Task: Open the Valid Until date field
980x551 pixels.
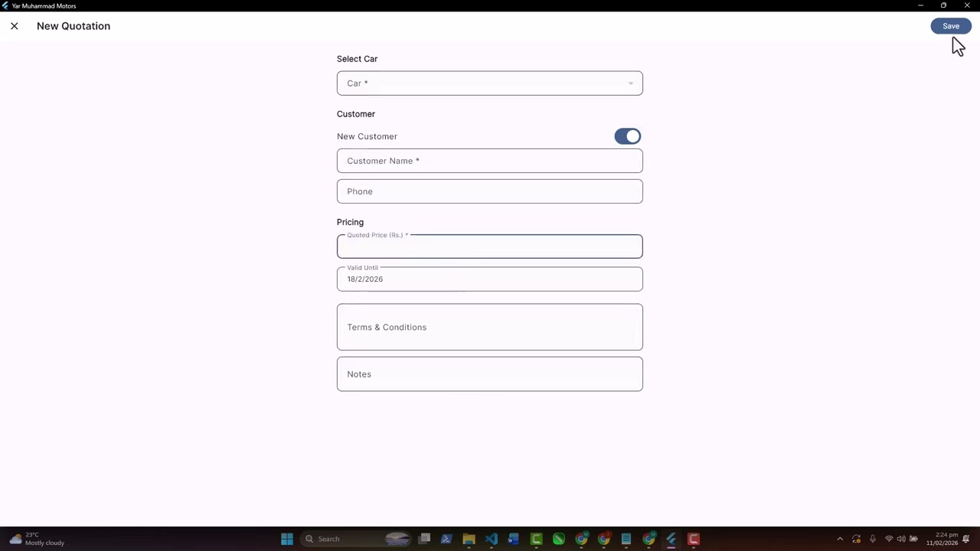Action: pyautogui.click(x=490, y=279)
